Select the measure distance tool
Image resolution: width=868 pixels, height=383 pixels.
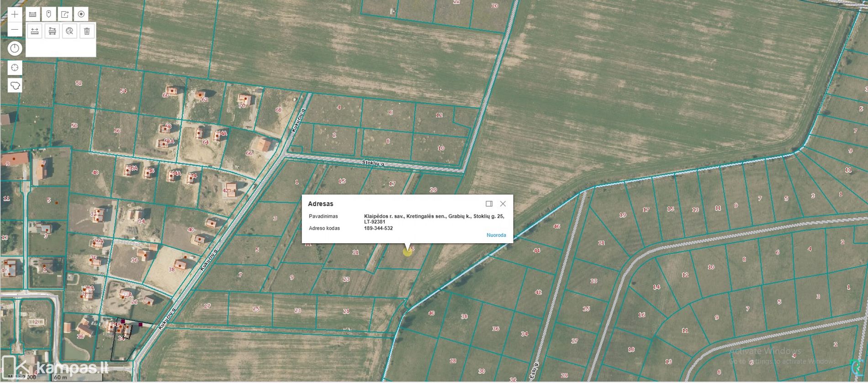coord(35,31)
